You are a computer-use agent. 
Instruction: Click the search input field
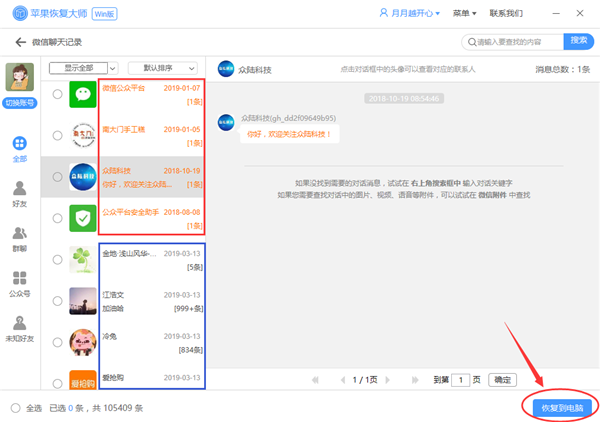click(512, 42)
